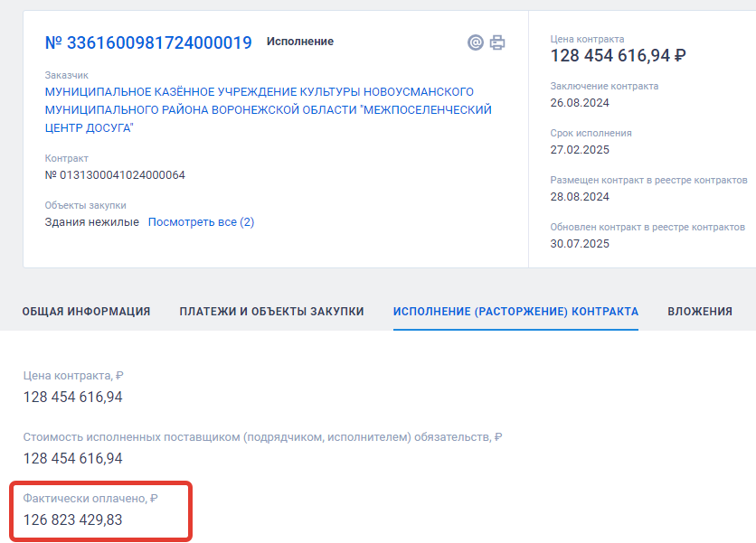Open contract № 3361600981724000019 link
The image size is (756, 543).
click(148, 42)
